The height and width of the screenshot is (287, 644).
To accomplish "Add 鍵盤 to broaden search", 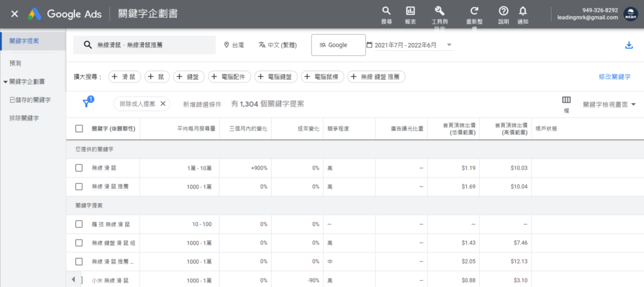I will (189, 77).
